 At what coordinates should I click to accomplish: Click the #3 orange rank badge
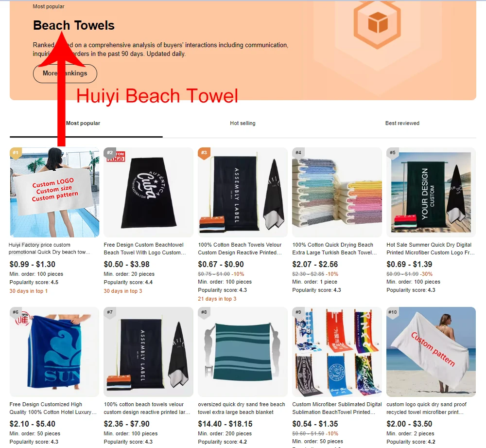pos(204,153)
